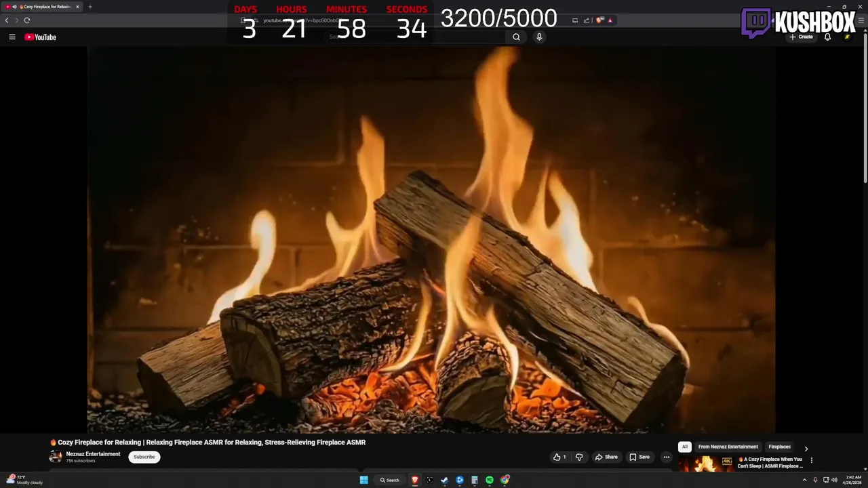Open the terminal icon in taskbar
The width and height of the screenshot is (868, 488).
point(430,480)
